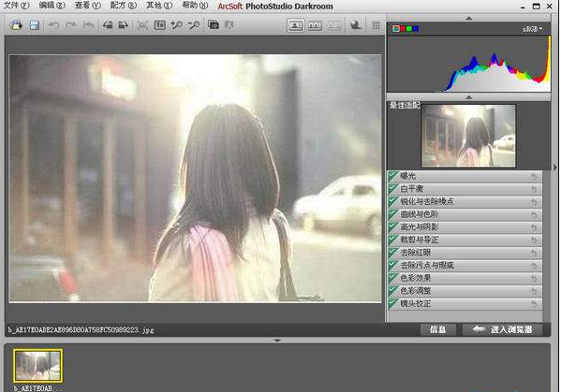This screenshot has height=392, width=561.
Task: Click the Zoom out magnifier icon
Action: 194,25
